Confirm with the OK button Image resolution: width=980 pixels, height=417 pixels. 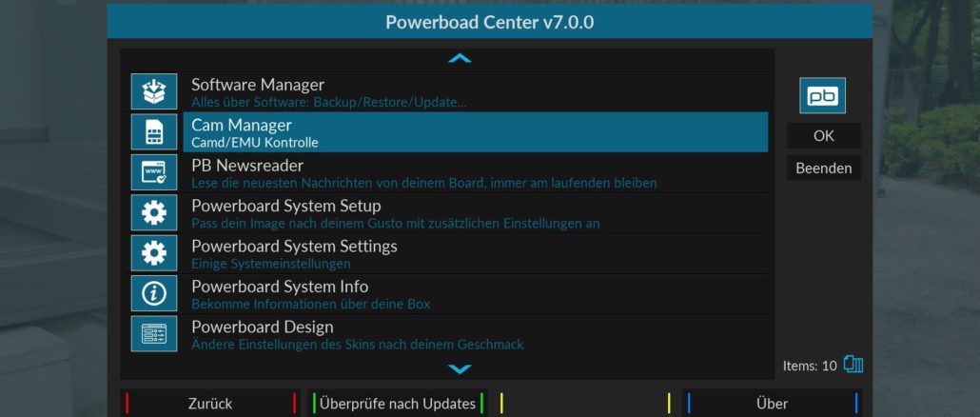(824, 135)
